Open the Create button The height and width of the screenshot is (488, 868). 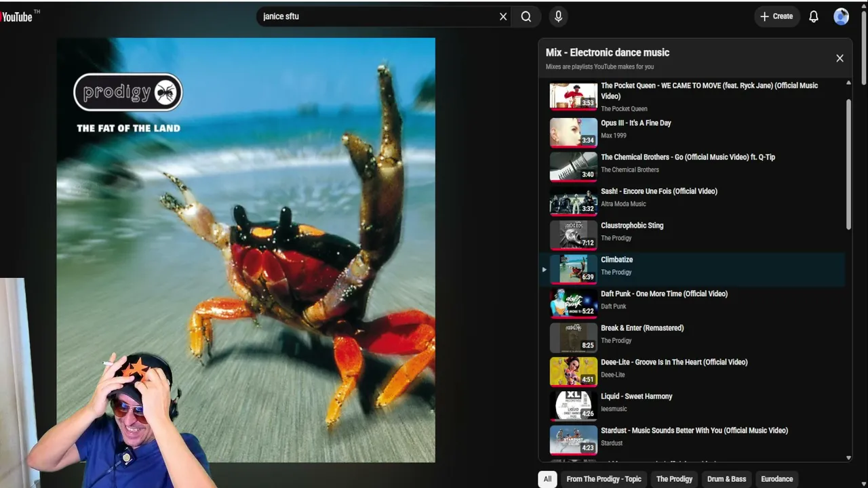777,17
